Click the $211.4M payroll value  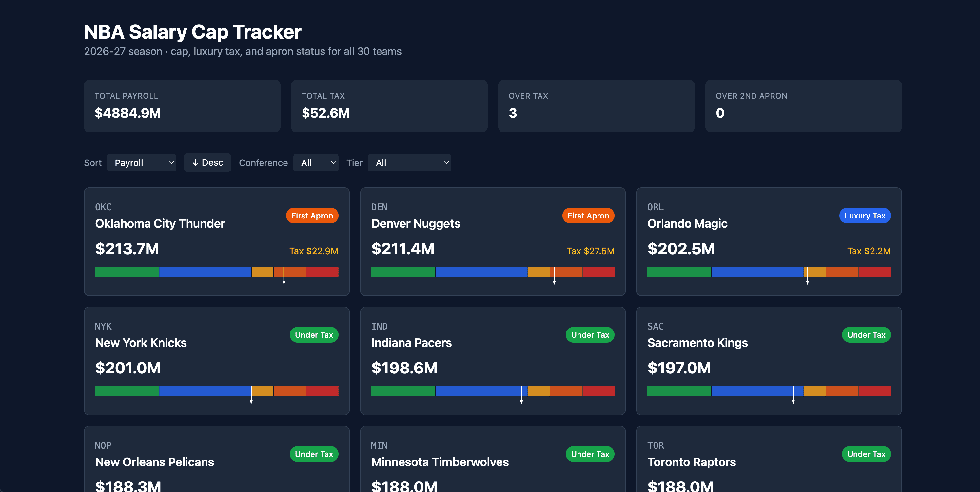(x=403, y=249)
